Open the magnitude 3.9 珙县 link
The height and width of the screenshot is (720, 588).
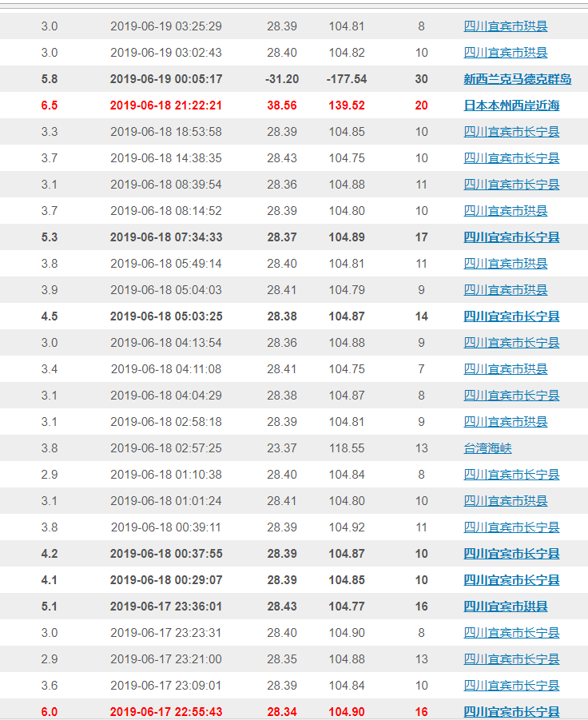click(x=505, y=290)
